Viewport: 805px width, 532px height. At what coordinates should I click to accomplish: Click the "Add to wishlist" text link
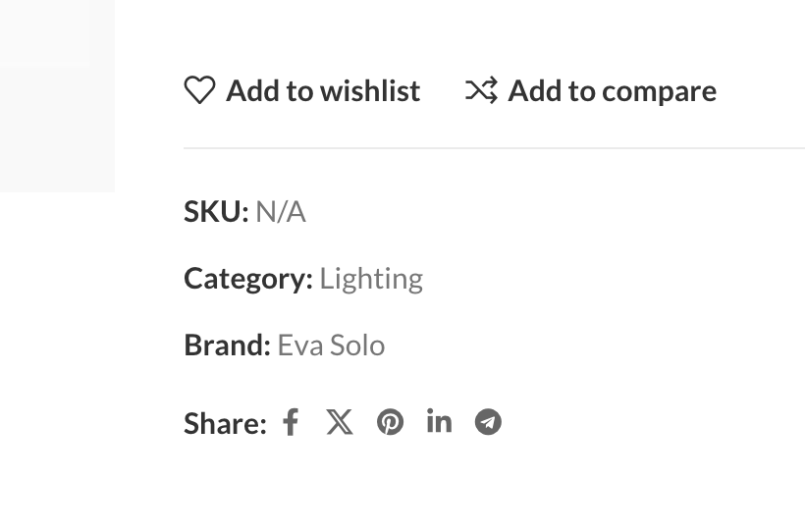point(322,90)
